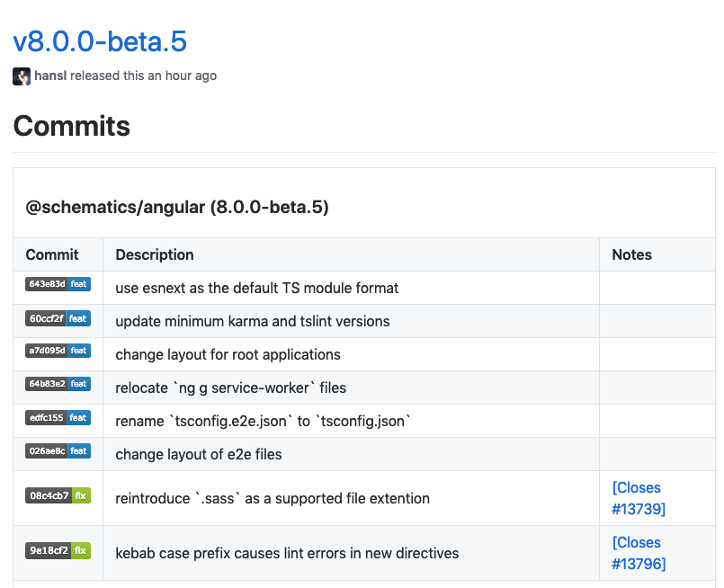Image resolution: width=724 pixels, height=588 pixels.
Task: Click commit badge 026ae8c feat
Action: pos(58,450)
